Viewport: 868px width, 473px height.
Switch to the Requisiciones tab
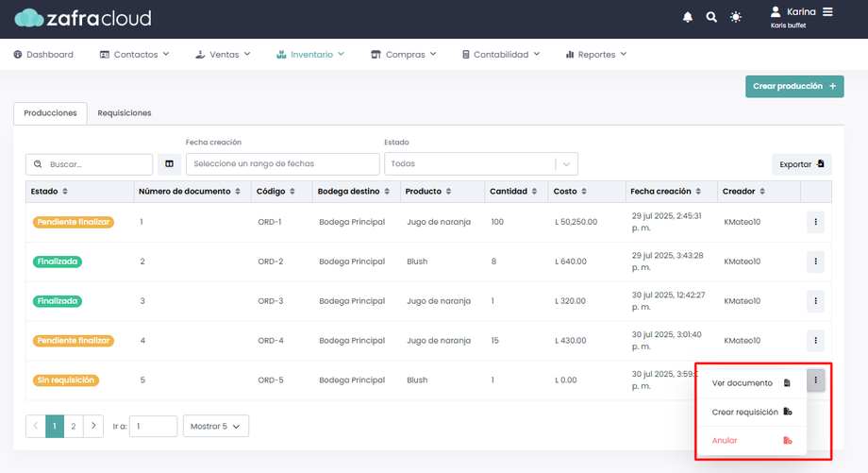tap(125, 113)
